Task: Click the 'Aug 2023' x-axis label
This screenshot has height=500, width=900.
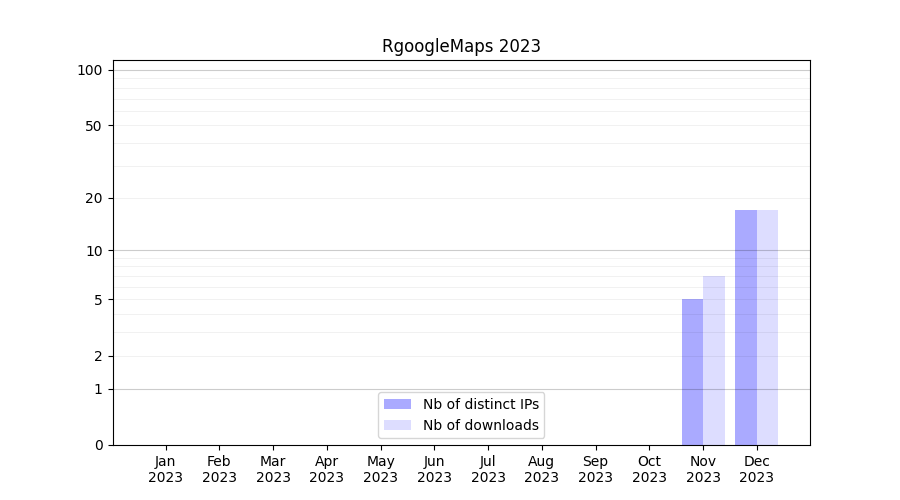Action: click(542, 469)
